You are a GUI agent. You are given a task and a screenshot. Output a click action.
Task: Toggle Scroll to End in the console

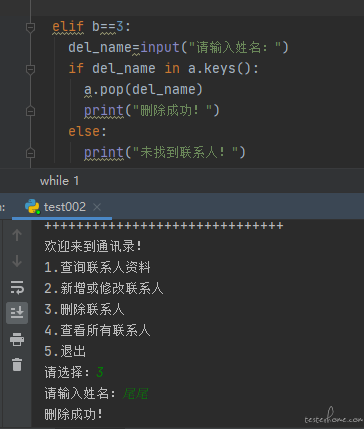click(x=17, y=313)
